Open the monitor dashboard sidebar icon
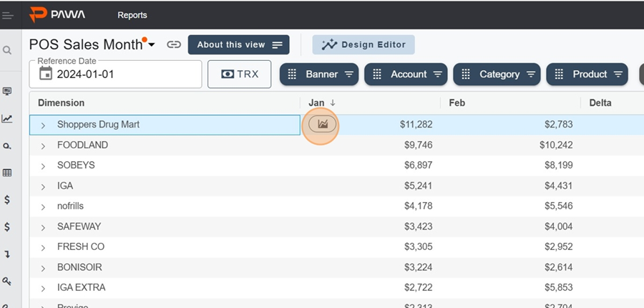This screenshot has width=644, height=308. pyautogui.click(x=7, y=91)
